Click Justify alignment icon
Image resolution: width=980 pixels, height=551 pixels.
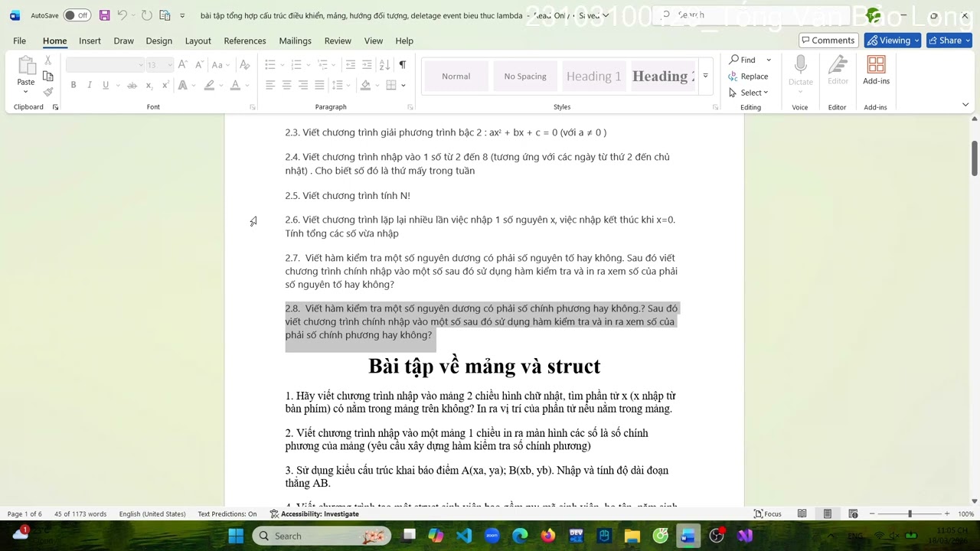320,85
